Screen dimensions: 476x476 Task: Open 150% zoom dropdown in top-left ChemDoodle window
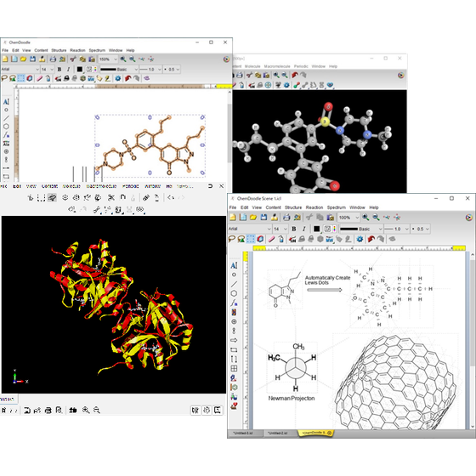(108, 59)
